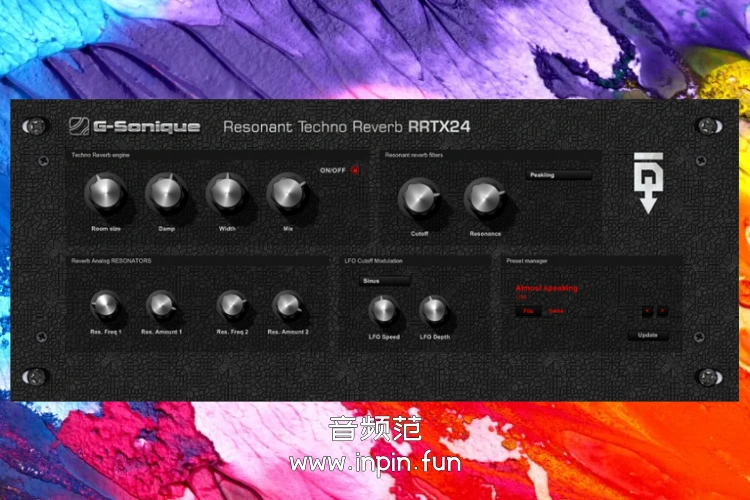Screen dimensions: 750x500
Task: Click the Cutoff text label
Action: (x=419, y=233)
